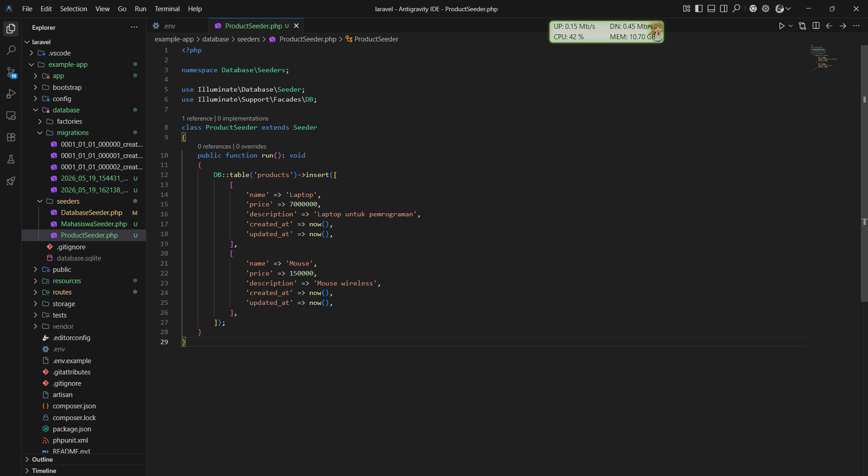Expand the vendor folder
The width and height of the screenshot is (868, 476).
(x=36, y=326)
